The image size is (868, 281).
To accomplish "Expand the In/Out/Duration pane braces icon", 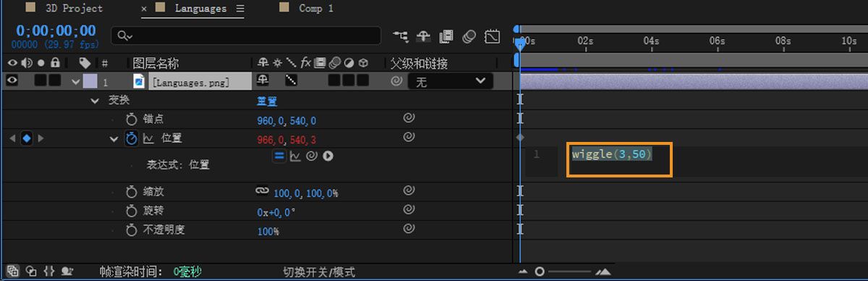I will click(x=49, y=271).
